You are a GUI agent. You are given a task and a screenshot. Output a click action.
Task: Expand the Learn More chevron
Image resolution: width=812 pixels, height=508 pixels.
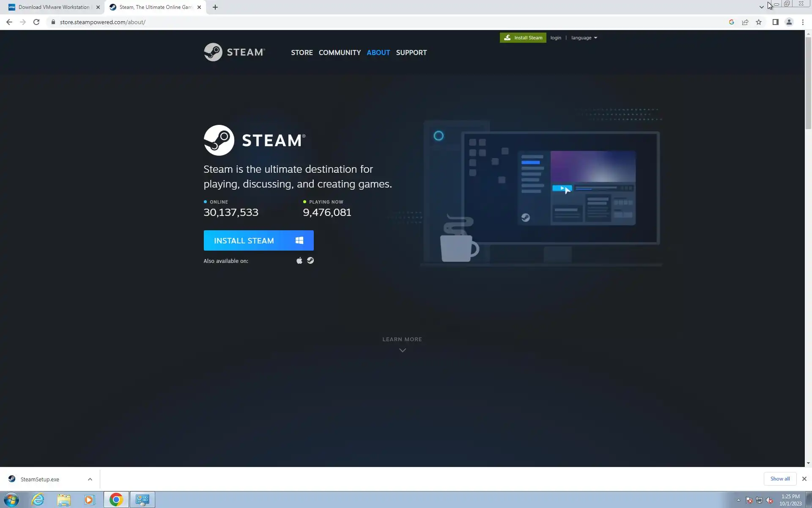tap(402, 350)
